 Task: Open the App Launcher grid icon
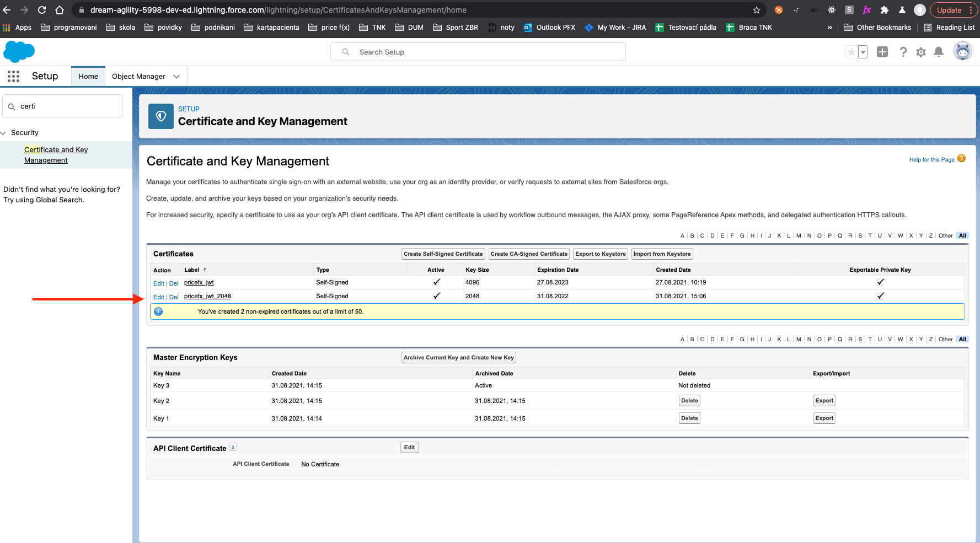(14, 76)
